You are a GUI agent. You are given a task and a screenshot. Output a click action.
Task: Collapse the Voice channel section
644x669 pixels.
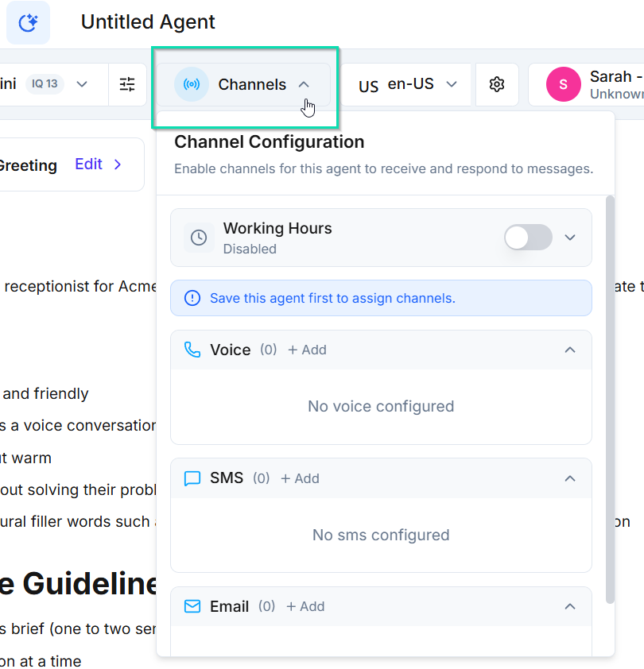(x=570, y=350)
